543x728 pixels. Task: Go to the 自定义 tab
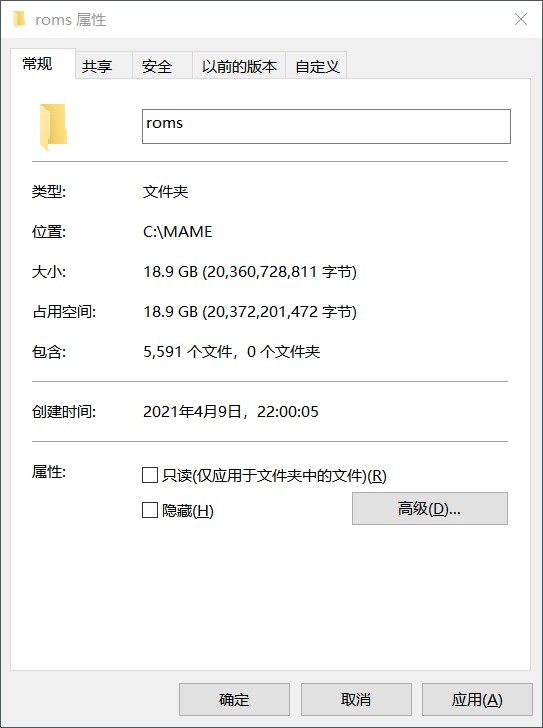[x=316, y=66]
